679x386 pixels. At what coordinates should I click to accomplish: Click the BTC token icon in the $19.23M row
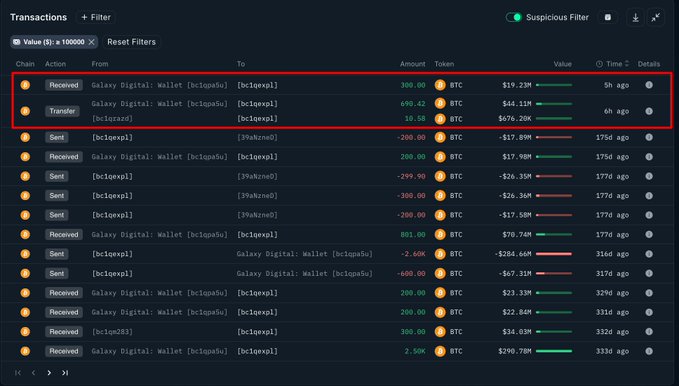click(440, 85)
